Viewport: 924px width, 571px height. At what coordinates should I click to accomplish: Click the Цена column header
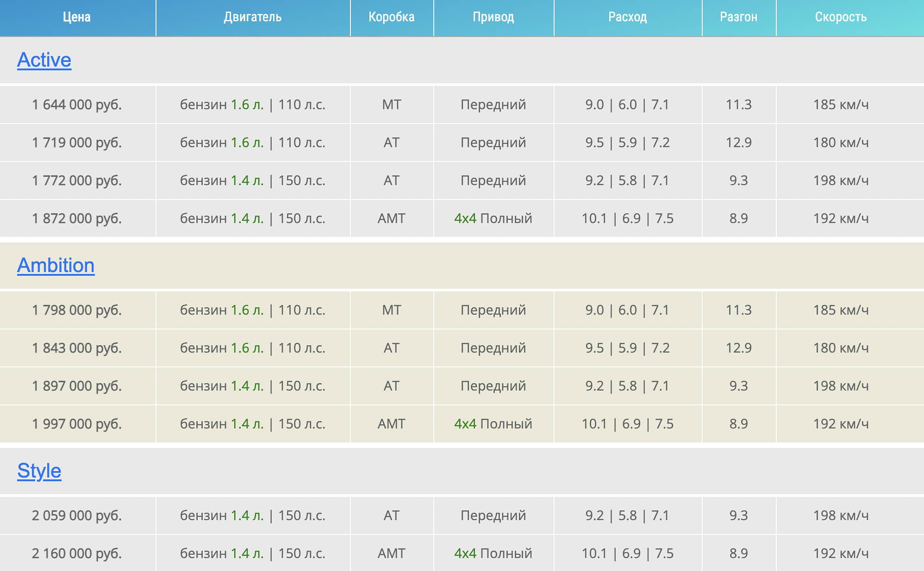click(x=77, y=18)
